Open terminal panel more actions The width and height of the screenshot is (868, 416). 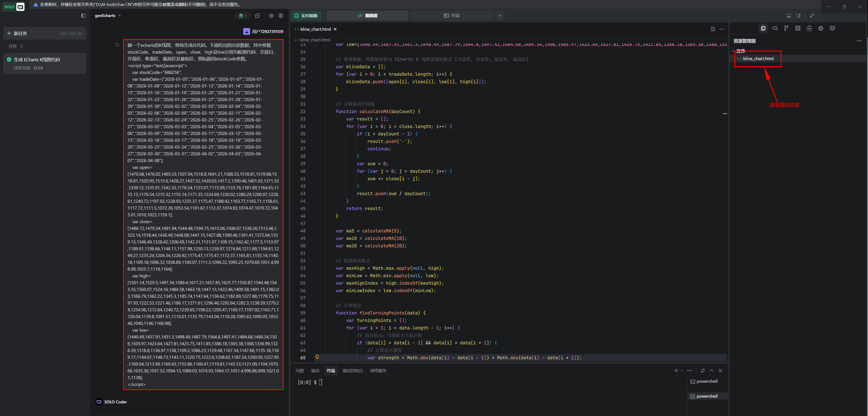coord(689,371)
